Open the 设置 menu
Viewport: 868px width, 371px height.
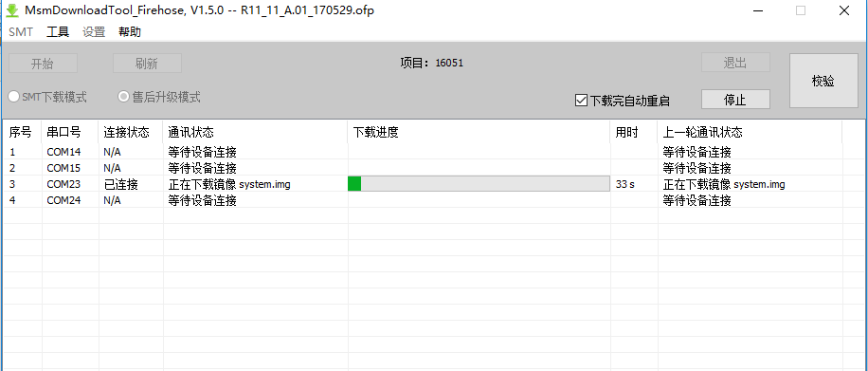(x=94, y=32)
